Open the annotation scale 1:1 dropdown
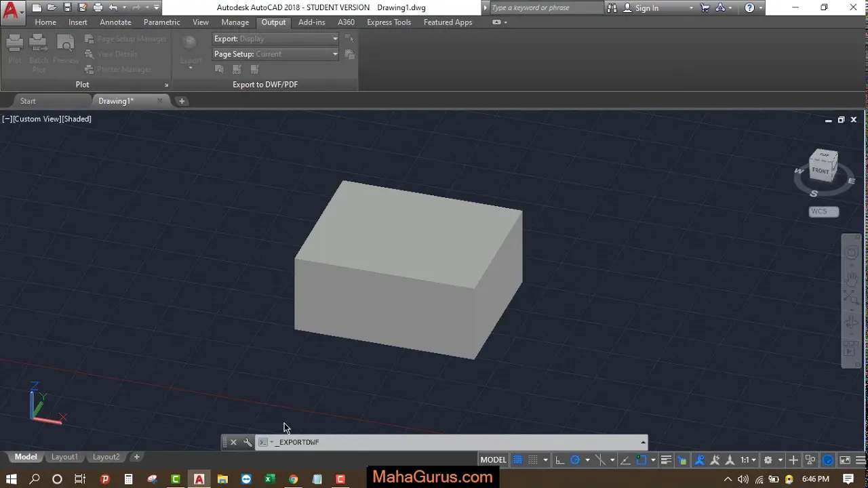Image resolution: width=868 pixels, height=488 pixels. 748,460
